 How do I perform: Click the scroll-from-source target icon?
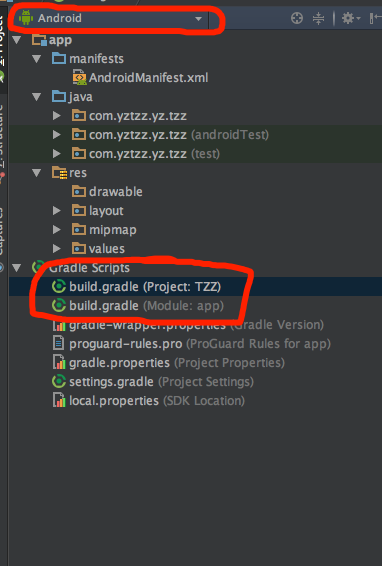pyautogui.click(x=297, y=18)
